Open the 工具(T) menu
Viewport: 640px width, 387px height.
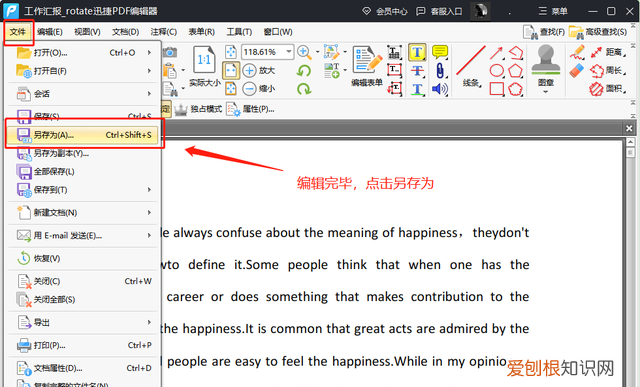click(239, 32)
